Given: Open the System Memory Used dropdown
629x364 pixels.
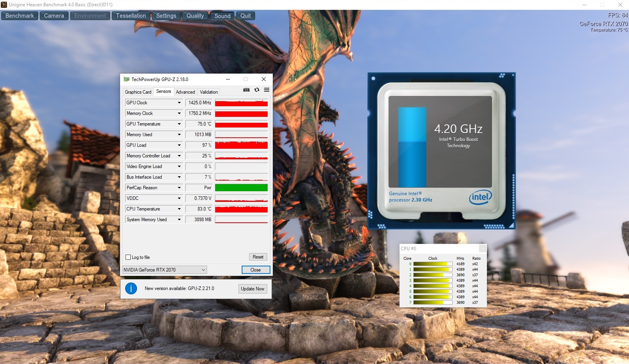Looking at the screenshot, I should coord(179,220).
